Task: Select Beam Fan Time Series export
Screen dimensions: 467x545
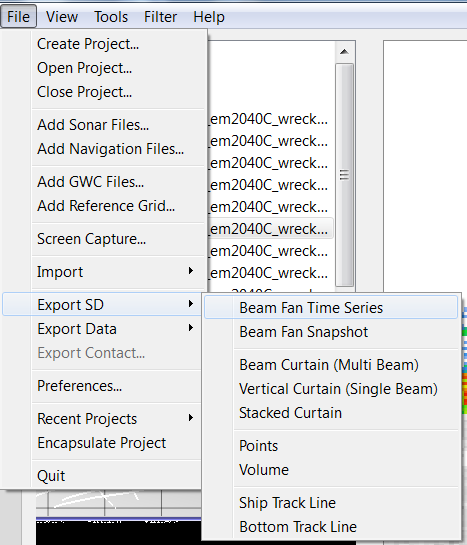Action: [x=331, y=308]
